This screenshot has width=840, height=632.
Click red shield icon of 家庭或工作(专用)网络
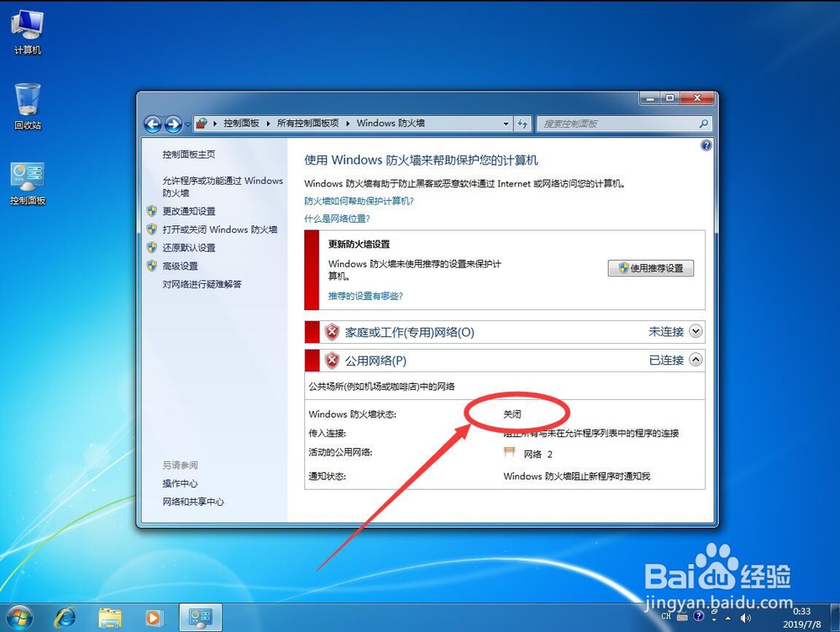[332, 332]
